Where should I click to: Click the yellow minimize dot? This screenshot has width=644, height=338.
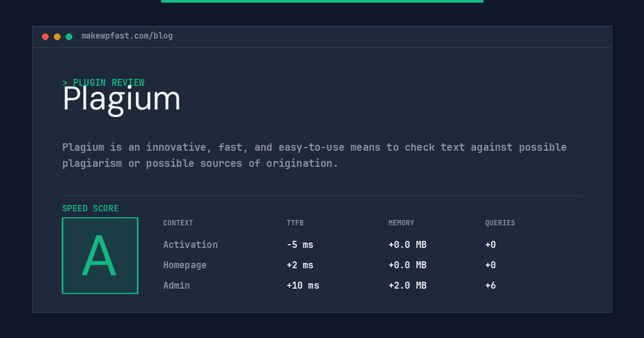pyautogui.click(x=57, y=36)
